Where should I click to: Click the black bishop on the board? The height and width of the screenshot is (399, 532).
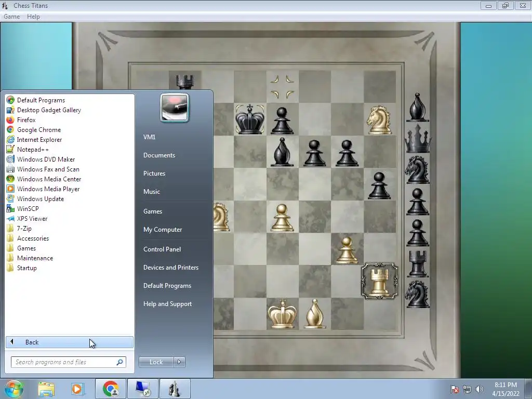(282, 152)
